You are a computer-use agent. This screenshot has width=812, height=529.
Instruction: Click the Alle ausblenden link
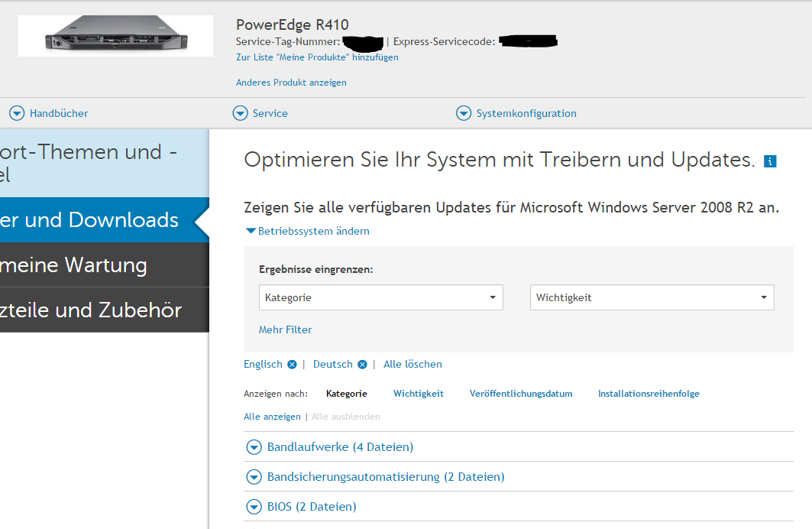(x=346, y=417)
